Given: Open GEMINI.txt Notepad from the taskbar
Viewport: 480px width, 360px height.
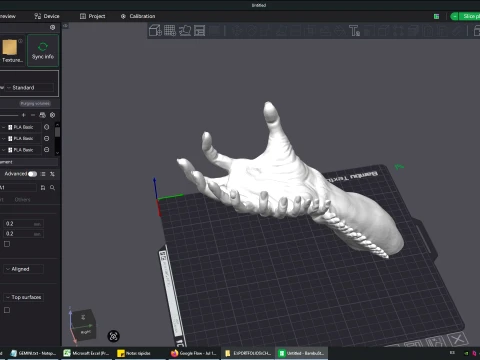Looking at the screenshot, I should pos(33,353).
